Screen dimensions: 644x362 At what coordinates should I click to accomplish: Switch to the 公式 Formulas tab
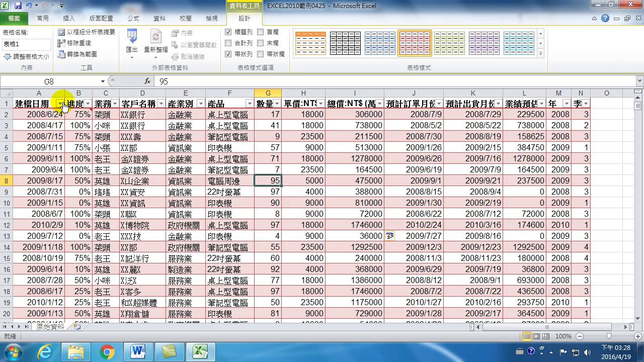point(133,18)
